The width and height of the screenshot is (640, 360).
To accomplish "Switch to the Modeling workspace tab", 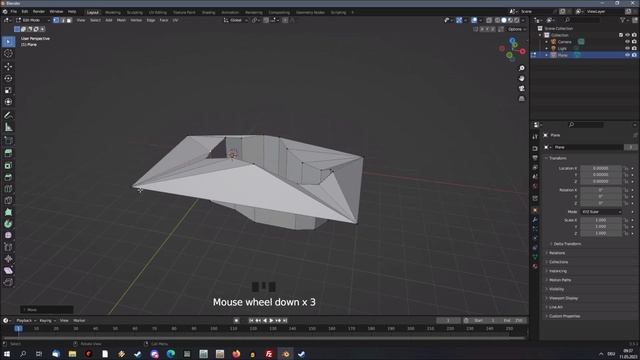I will coord(113,12).
